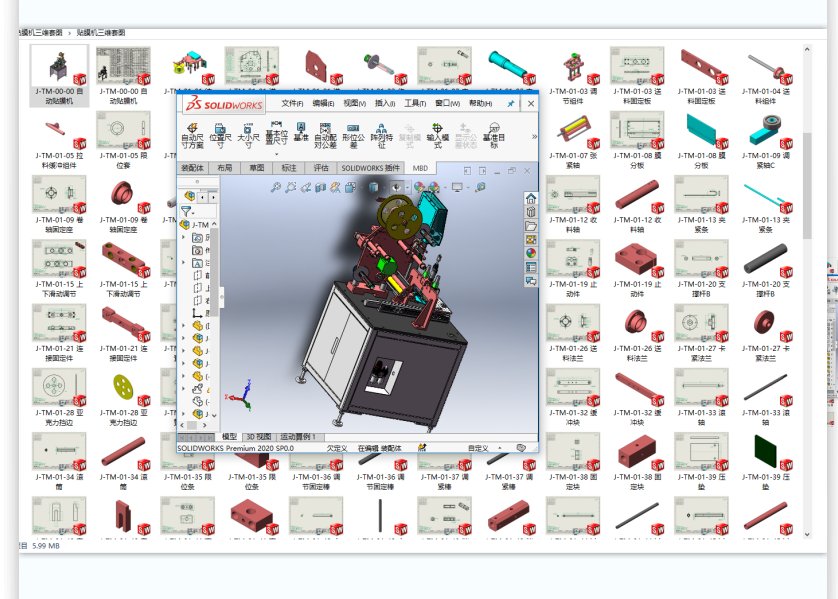The image size is (838, 599).
Task: Open SOLIDWORKS Forum chat icon in task pane
Action: [x=531, y=281]
